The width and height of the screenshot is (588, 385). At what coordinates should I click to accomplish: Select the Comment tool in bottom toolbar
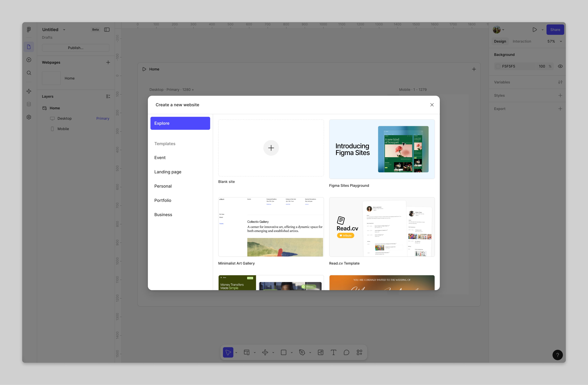point(346,352)
